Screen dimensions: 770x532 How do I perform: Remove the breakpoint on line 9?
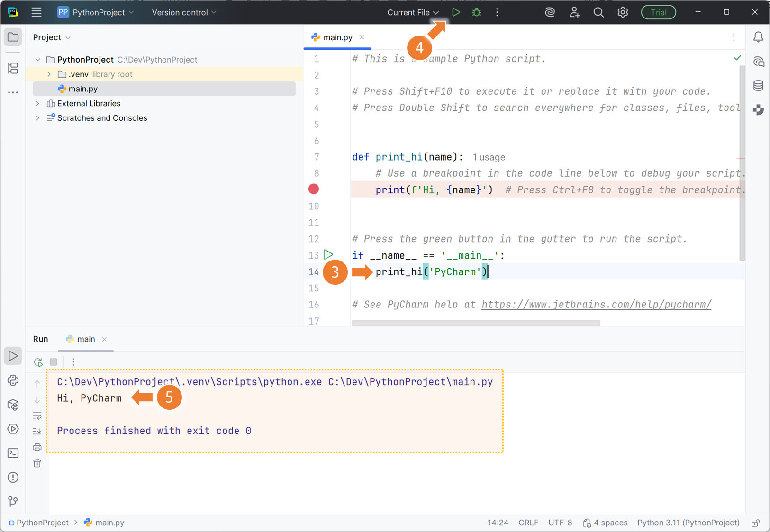[314, 189]
